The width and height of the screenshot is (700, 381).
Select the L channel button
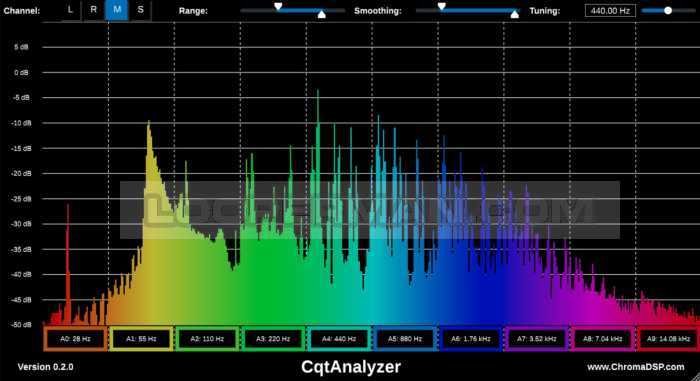point(70,10)
